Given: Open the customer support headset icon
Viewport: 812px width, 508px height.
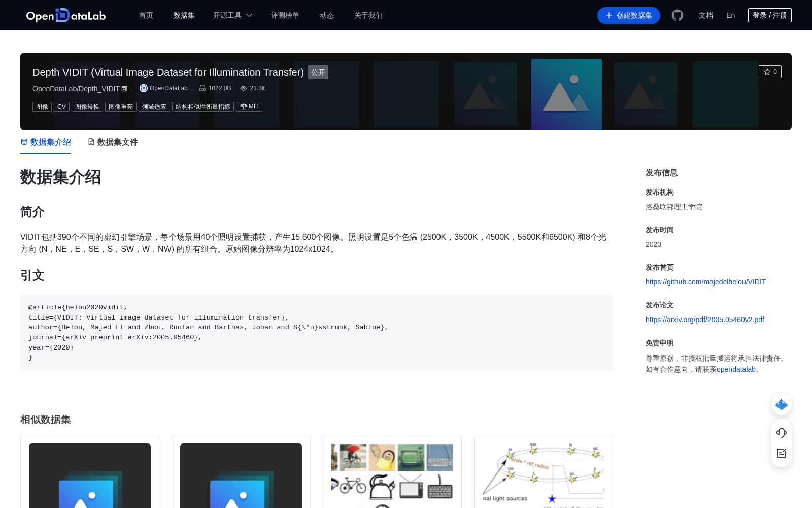Looking at the screenshot, I should tap(782, 433).
